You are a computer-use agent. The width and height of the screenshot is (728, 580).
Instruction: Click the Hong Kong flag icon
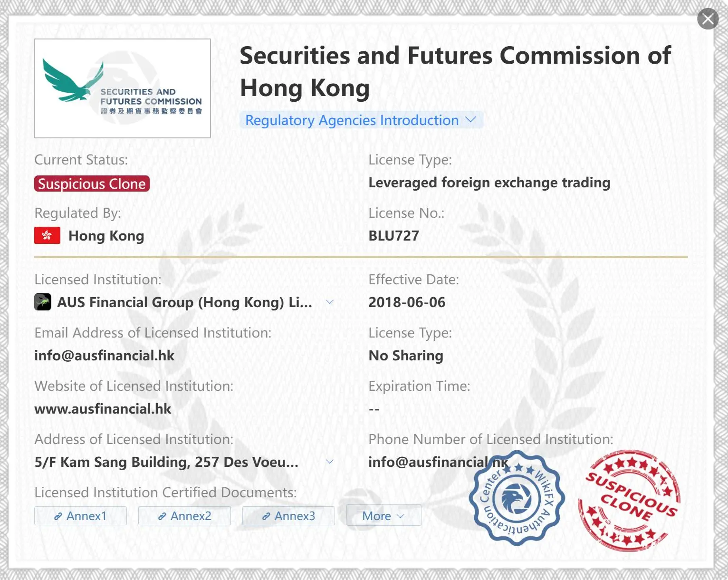(47, 235)
